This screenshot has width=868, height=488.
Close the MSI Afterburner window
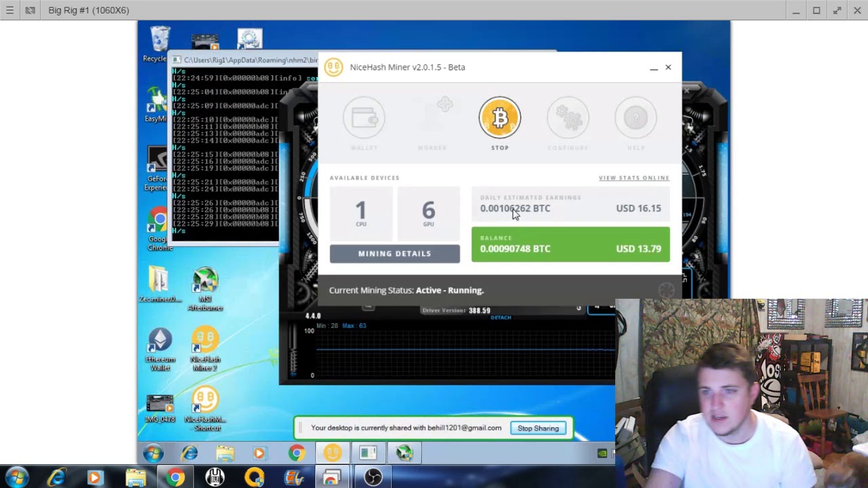tap(686, 89)
